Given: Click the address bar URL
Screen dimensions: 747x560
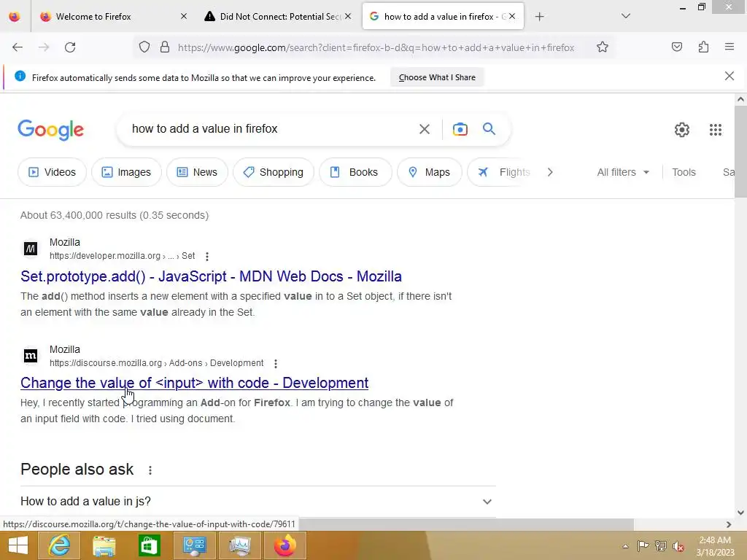Looking at the screenshot, I should point(376,47).
